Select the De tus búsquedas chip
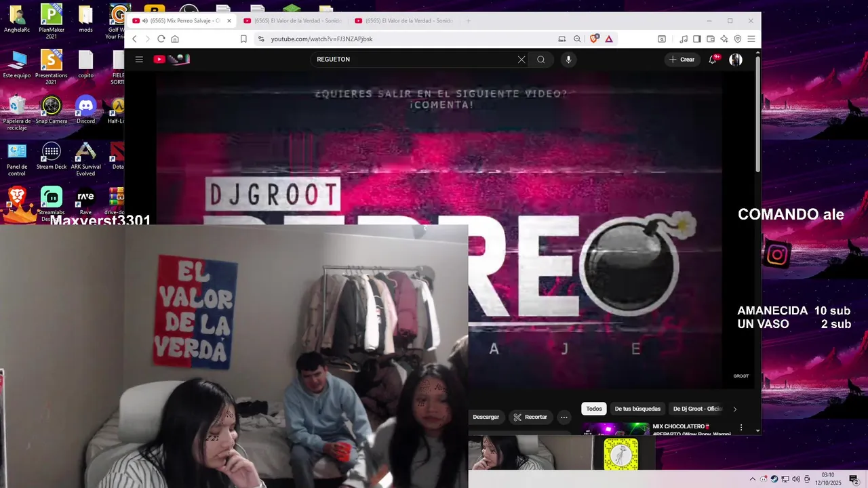The width and height of the screenshot is (868, 488). point(637,409)
